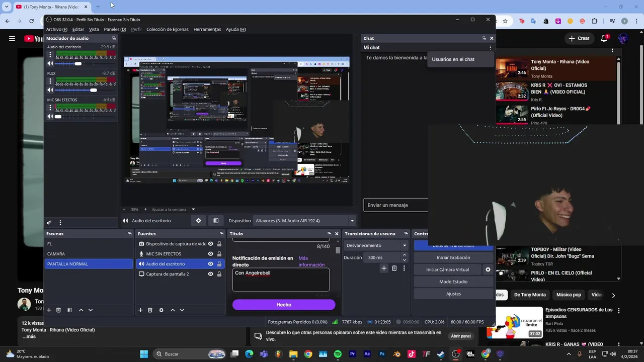The width and height of the screenshot is (644, 362).
Task: Mute the MIC SIN EFECTOS channel
Action: point(50,117)
